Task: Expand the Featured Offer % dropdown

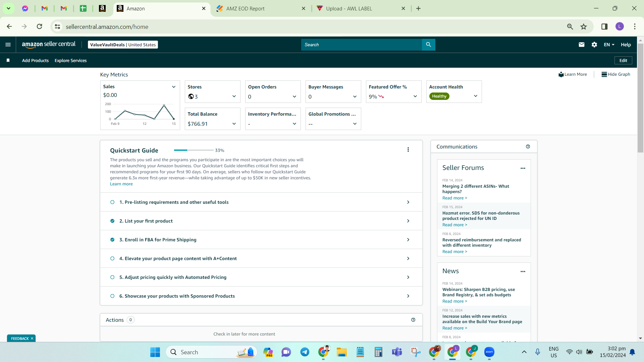Action: pos(415,96)
